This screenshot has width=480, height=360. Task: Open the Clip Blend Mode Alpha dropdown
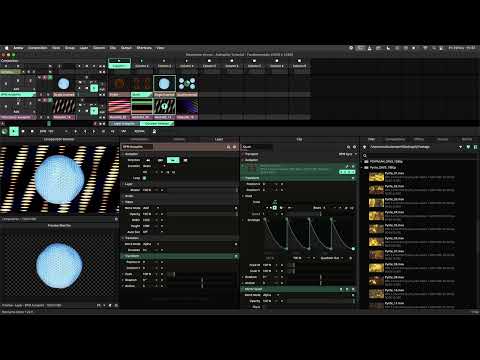coord(270,295)
